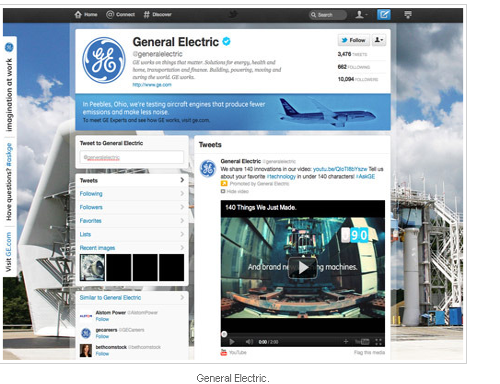
Task: Open the #technology hashtag in the tweet
Action: click(x=281, y=176)
